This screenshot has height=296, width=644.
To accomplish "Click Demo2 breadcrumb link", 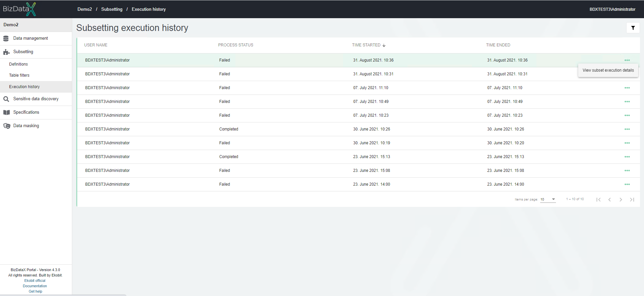I will [85, 9].
